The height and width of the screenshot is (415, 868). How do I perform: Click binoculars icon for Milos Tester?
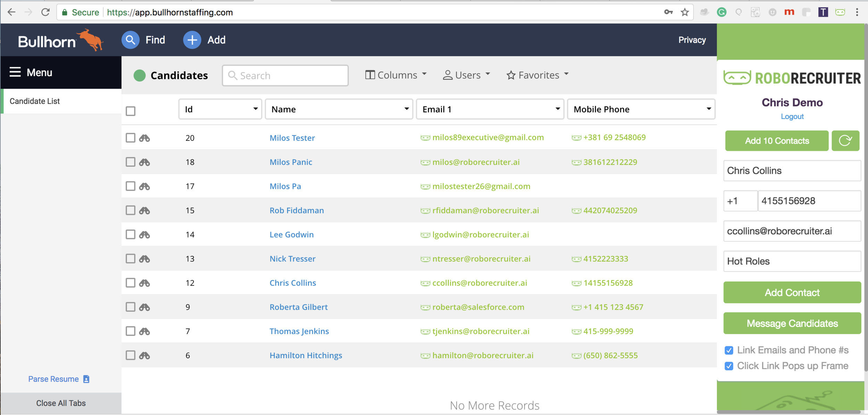(x=144, y=138)
